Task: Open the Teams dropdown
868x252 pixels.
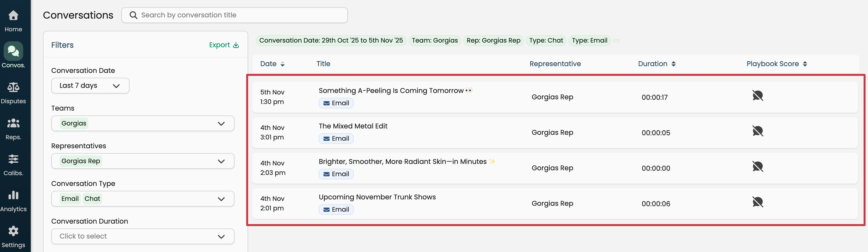Action: coord(143,124)
